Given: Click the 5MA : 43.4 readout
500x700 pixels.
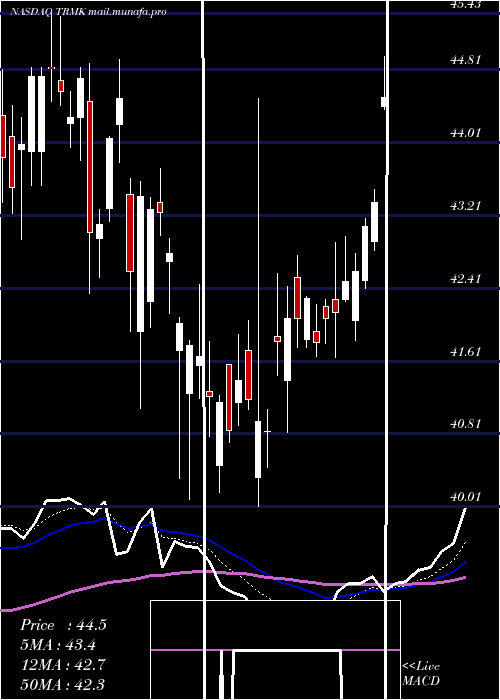Looking at the screenshot, I should (58, 645).
